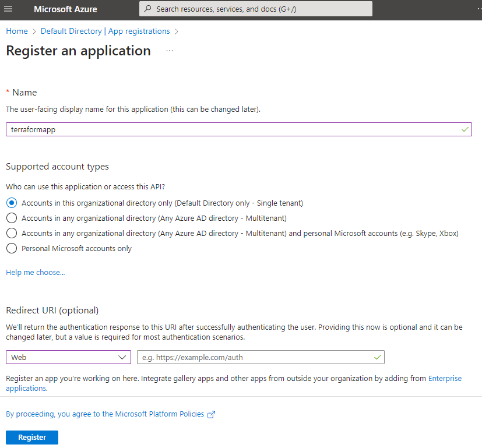The width and height of the screenshot is (482, 448).
Task: Click the Microsoft Azure logo
Action: tap(65, 9)
